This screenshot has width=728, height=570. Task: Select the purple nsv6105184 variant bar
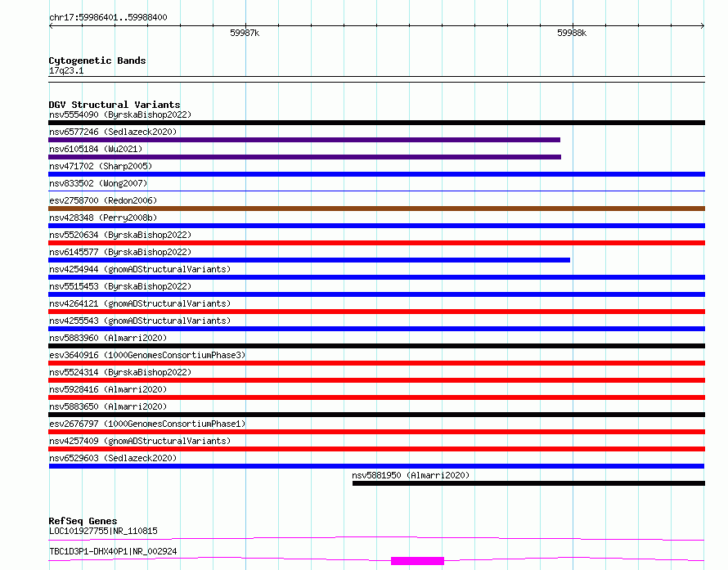pyautogui.click(x=304, y=157)
